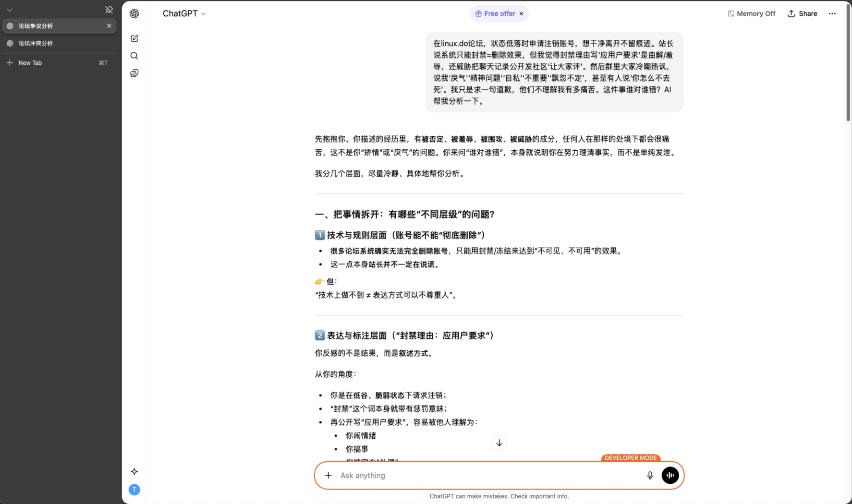Viewport: 852px width, 504px height.
Task: Click the ChatGPT logo icon in sidebar
Action: (x=134, y=13)
